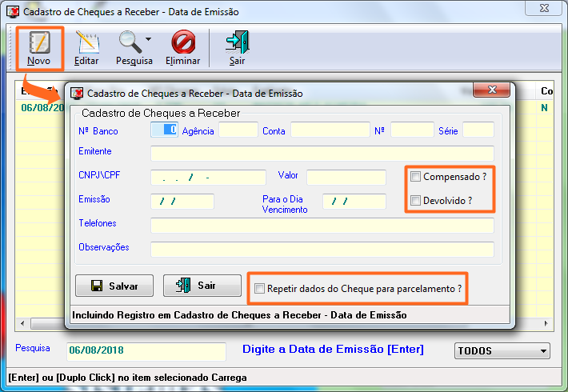
Task: Click the Série input field
Action: coord(478,130)
